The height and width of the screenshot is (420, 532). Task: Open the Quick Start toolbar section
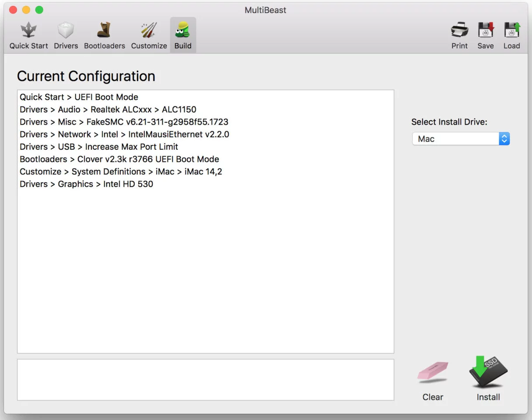click(x=29, y=35)
